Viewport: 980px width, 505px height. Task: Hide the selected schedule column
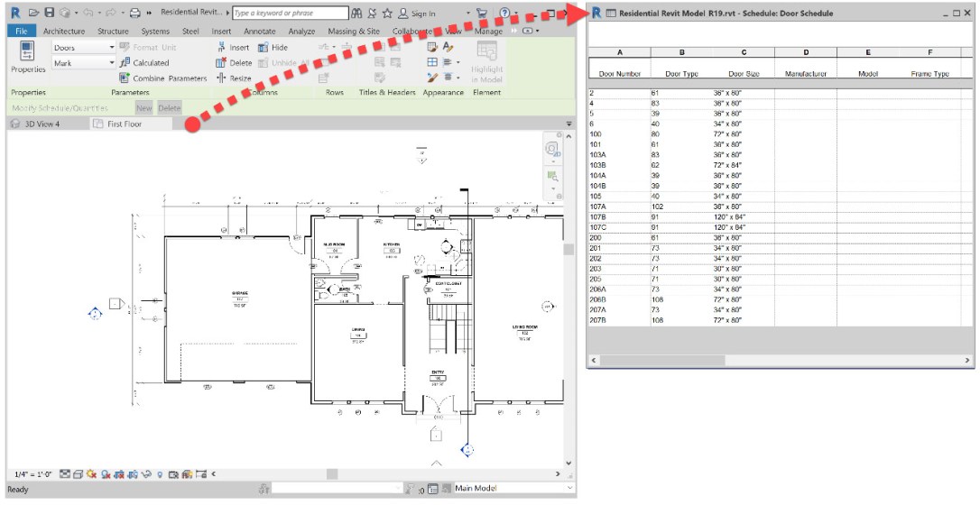coord(263,48)
